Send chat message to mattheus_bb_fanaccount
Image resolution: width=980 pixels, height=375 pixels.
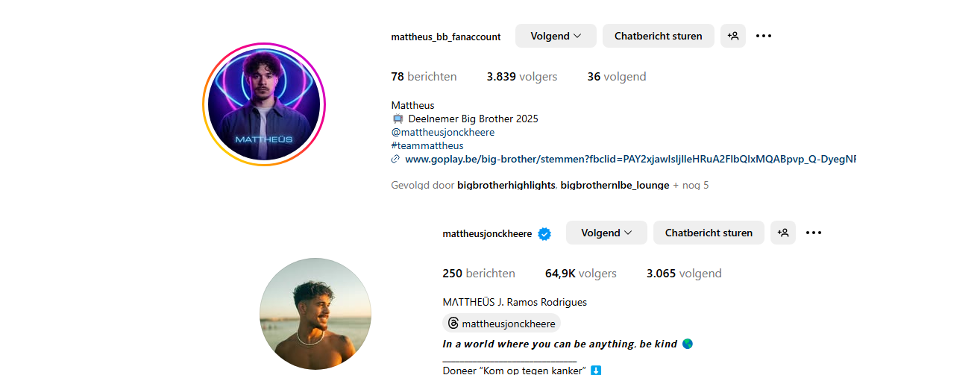[659, 36]
